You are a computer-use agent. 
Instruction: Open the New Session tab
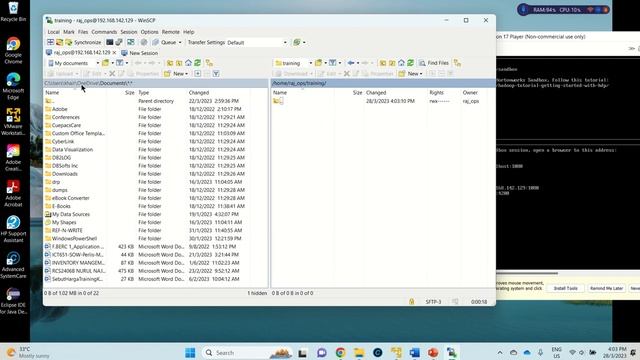point(140,53)
